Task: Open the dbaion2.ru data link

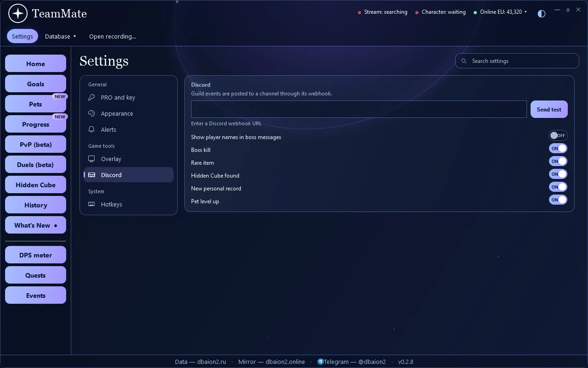Action: pyautogui.click(x=201, y=362)
